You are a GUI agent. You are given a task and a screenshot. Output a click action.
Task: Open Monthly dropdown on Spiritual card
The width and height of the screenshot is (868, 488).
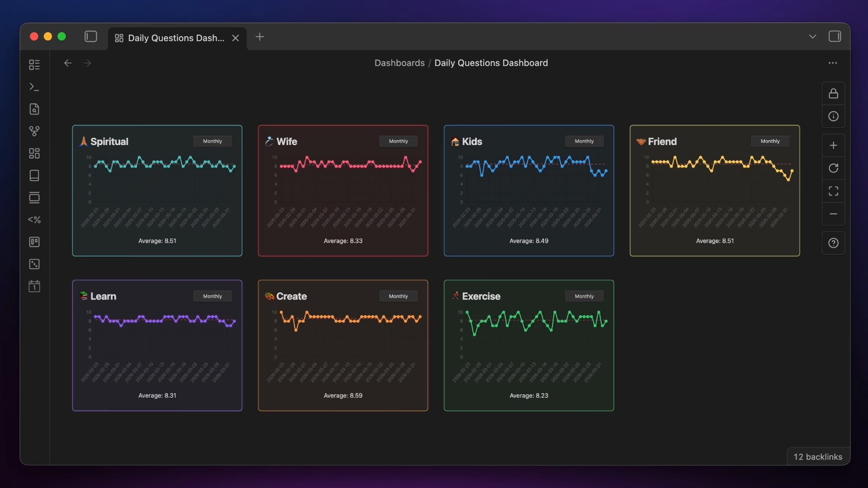click(212, 141)
